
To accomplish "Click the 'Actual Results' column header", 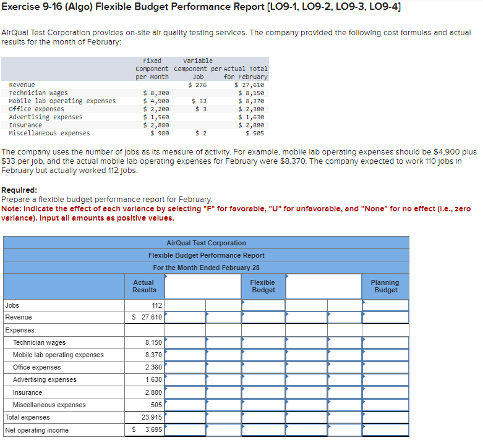I will [x=144, y=286].
